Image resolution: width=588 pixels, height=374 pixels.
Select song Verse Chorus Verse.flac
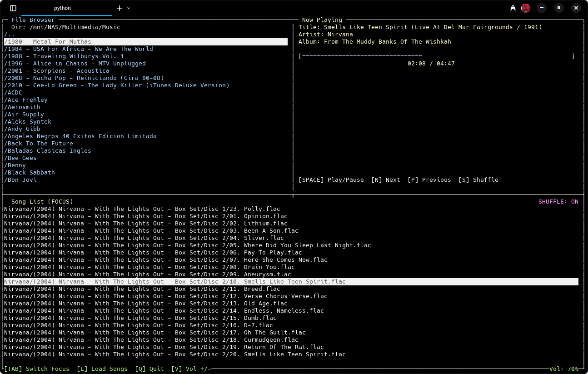click(x=166, y=296)
